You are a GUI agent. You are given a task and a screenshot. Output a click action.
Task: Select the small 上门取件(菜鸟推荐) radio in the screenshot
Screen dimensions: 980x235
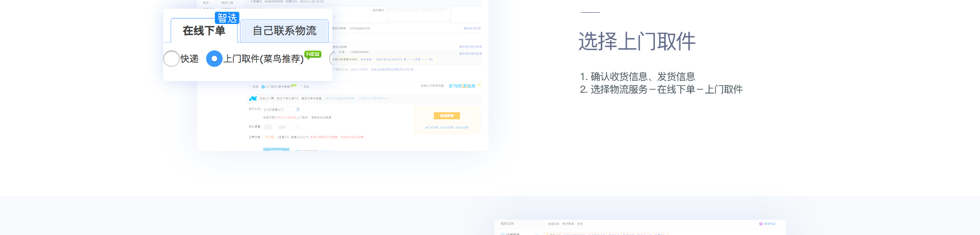[x=263, y=87]
